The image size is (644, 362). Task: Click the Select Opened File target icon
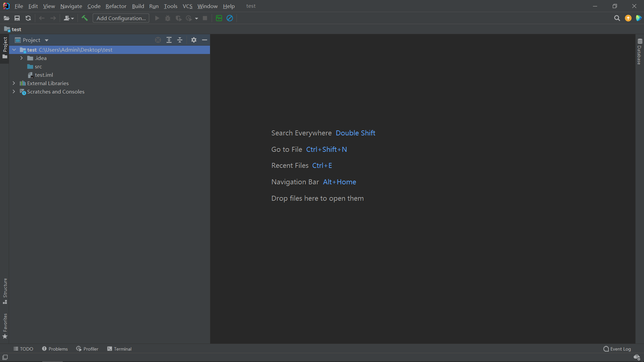[x=158, y=40]
